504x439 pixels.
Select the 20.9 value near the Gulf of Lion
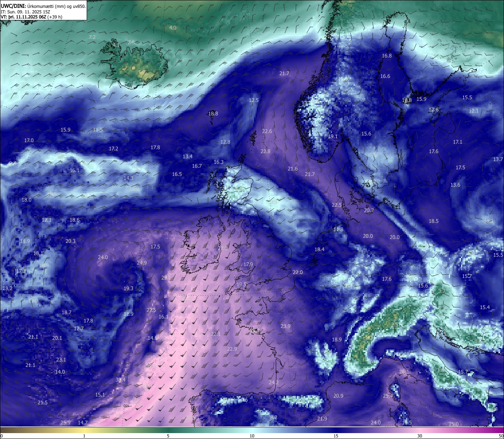pyautogui.click(x=338, y=396)
